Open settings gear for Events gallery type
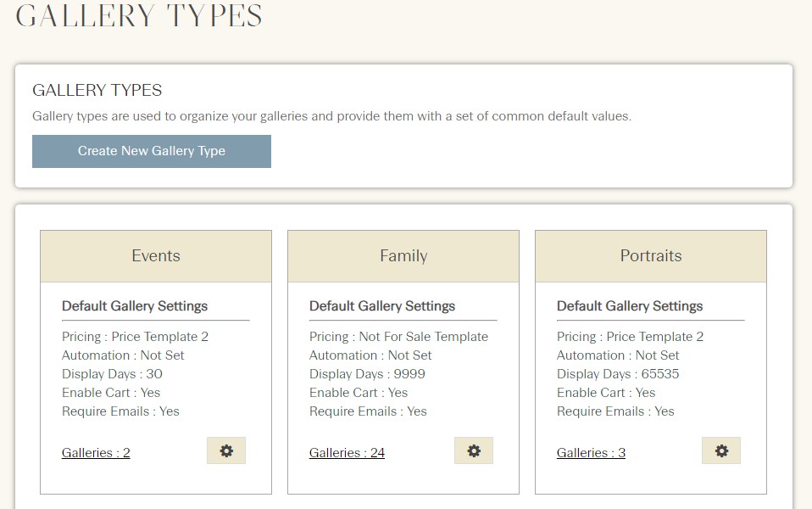812x509 pixels. pos(226,450)
